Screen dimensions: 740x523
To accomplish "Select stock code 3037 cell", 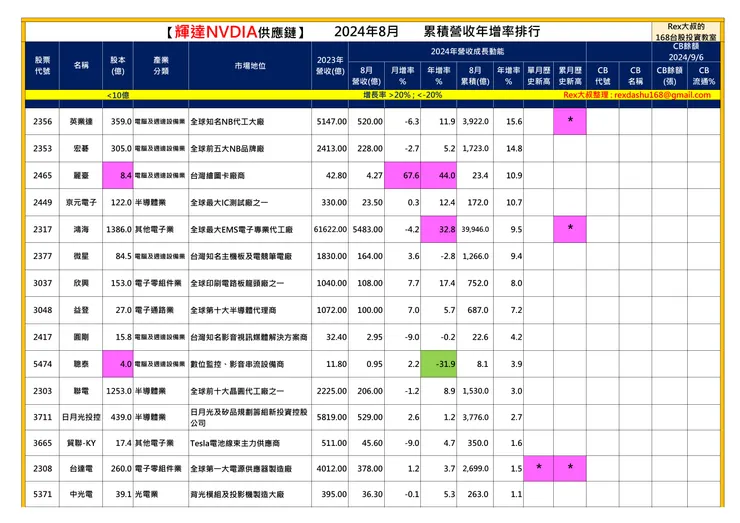I will tap(42, 283).
